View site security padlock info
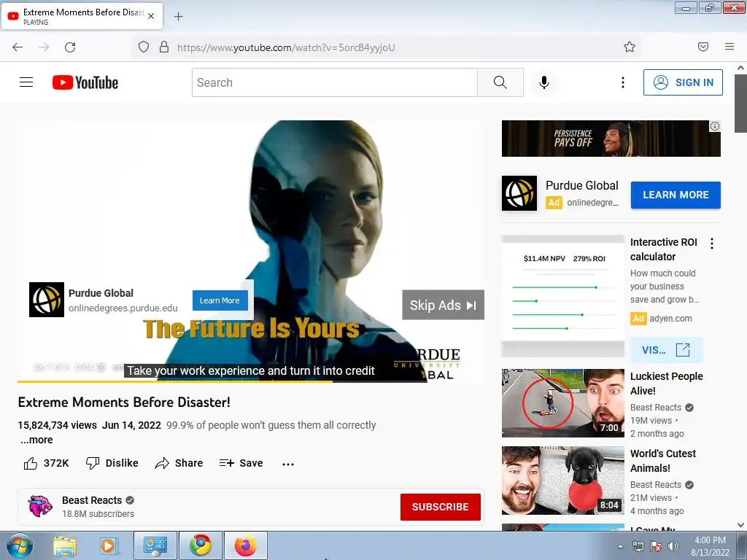Viewport: 747px width, 560px height. tap(164, 47)
